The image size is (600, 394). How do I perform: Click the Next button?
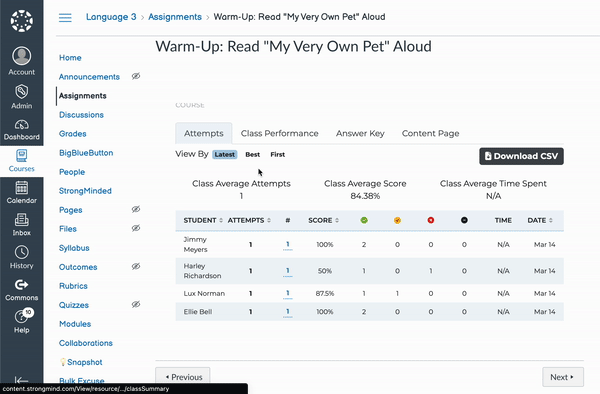click(x=563, y=377)
